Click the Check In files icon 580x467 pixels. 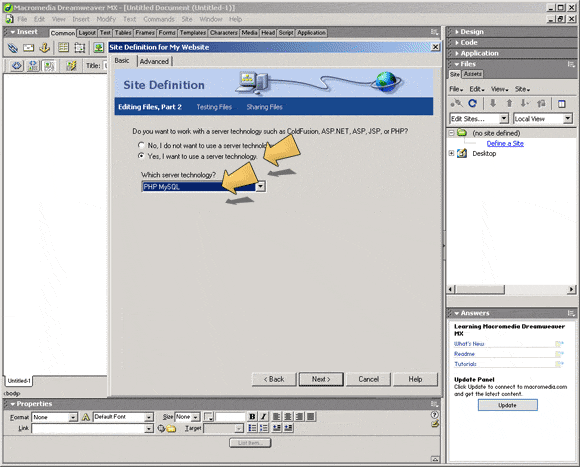(541, 104)
